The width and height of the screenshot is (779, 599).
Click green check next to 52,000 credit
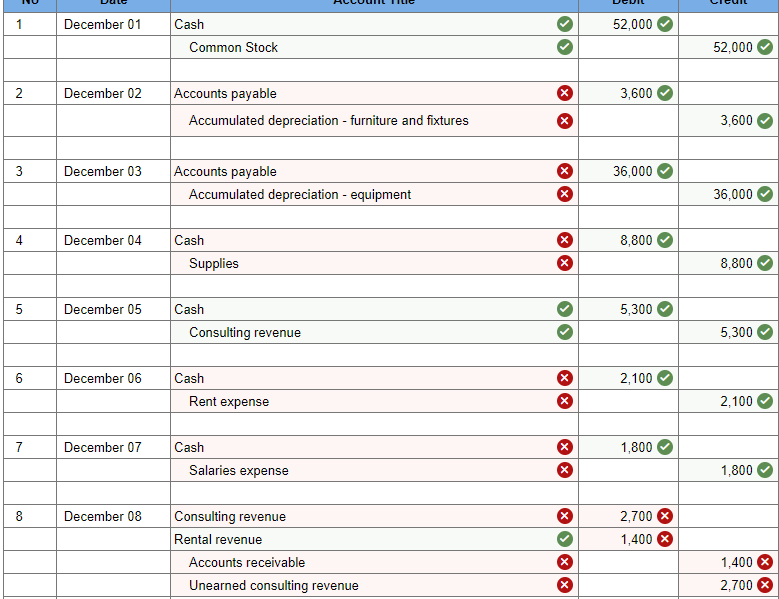765,47
